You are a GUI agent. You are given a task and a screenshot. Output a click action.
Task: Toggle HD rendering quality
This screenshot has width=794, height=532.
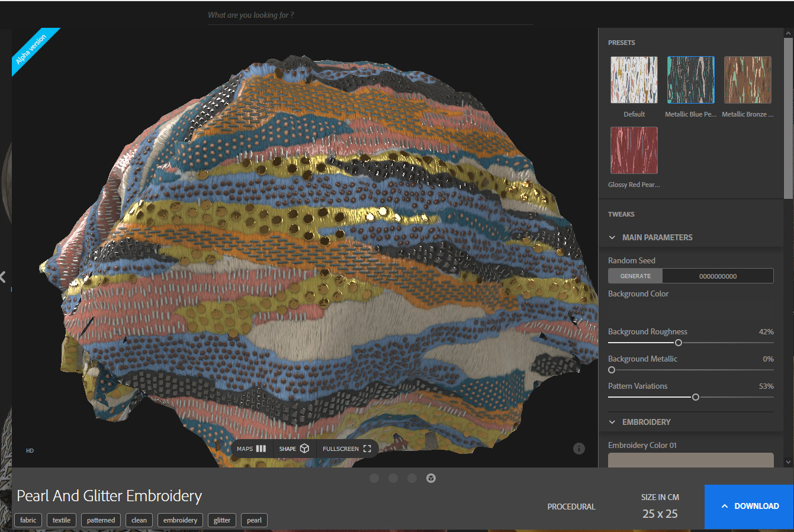point(30,451)
